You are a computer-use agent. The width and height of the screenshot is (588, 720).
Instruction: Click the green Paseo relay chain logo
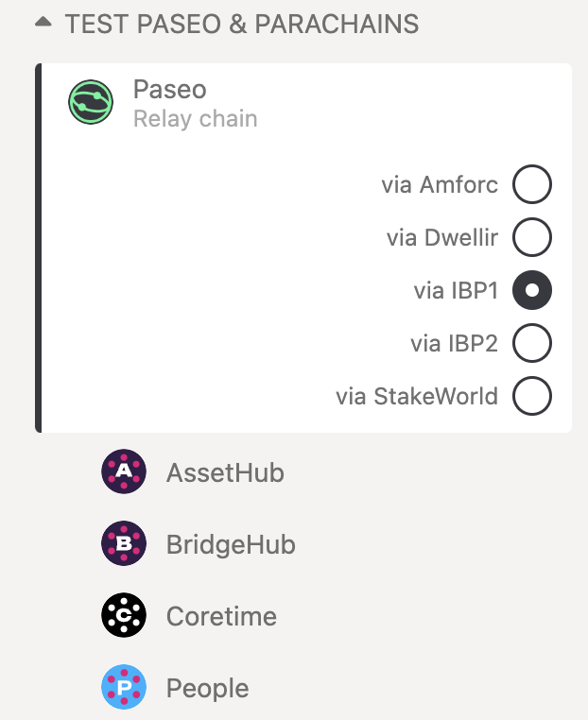point(91,102)
